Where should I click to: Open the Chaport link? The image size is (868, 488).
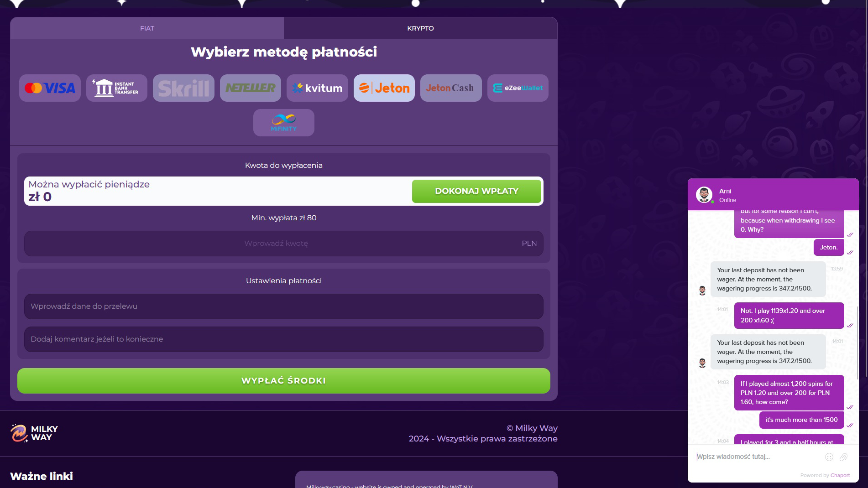pos(840,475)
